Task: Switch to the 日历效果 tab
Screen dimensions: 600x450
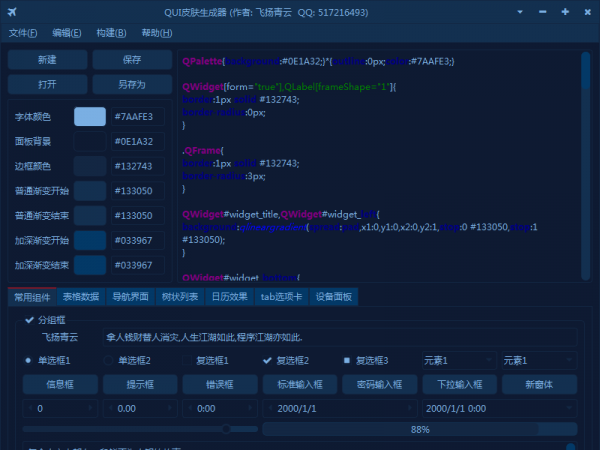Action: [229, 296]
